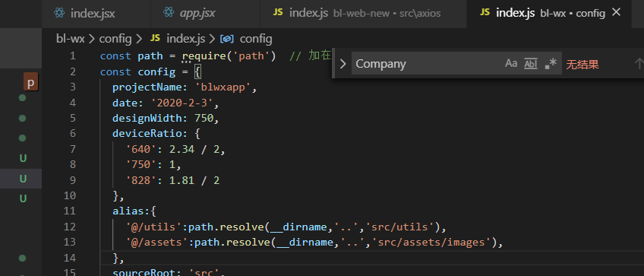Expand the replace field in find widget
Viewport: 644px width, 276px height.
tap(343, 64)
